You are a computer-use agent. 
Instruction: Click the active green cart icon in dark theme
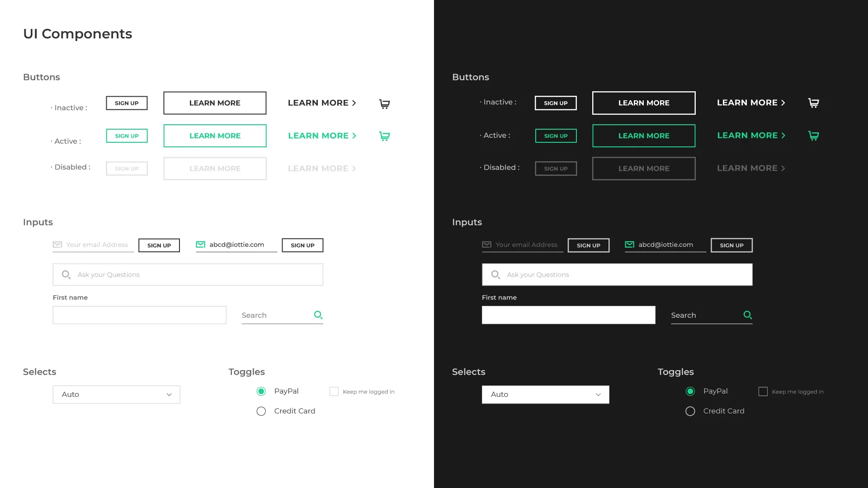(x=813, y=136)
